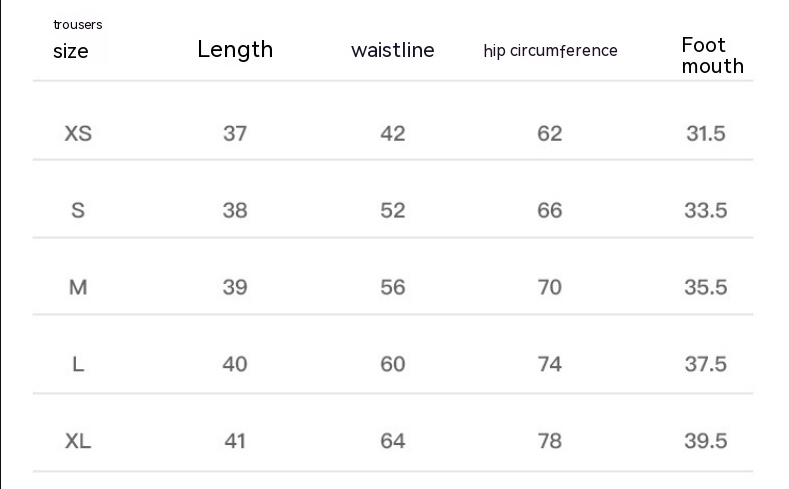Click the waistline column header
Screen dimensions: 789x489
393,50
